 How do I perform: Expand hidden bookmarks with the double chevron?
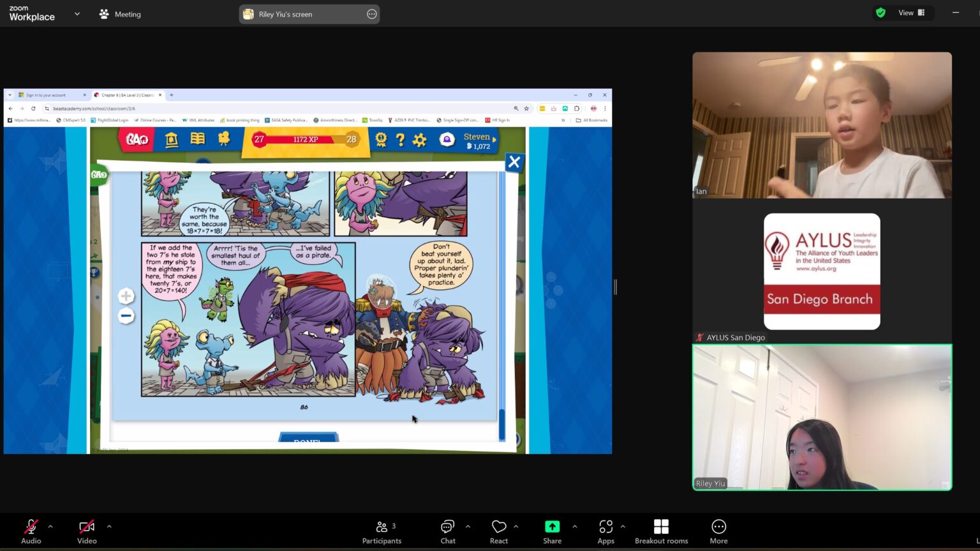[x=563, y=120]
